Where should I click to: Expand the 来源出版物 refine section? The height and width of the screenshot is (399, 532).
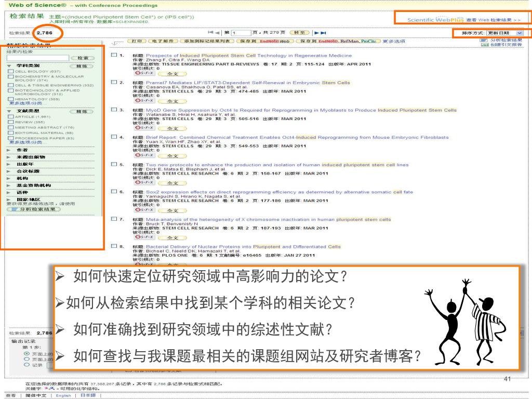coord(9,157)
